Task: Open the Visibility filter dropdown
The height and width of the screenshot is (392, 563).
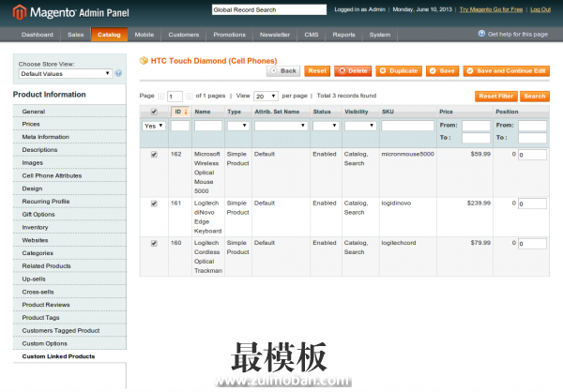Action: (x=360, y=126)
